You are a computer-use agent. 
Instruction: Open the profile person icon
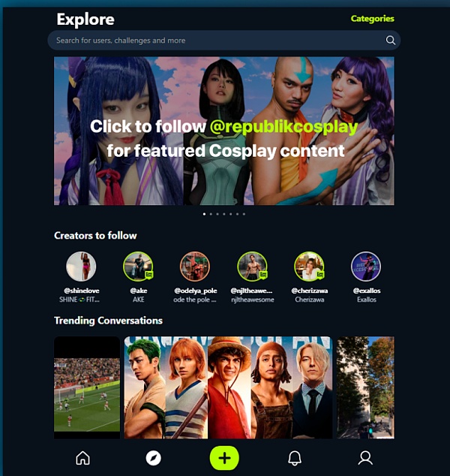pos(365,458)
